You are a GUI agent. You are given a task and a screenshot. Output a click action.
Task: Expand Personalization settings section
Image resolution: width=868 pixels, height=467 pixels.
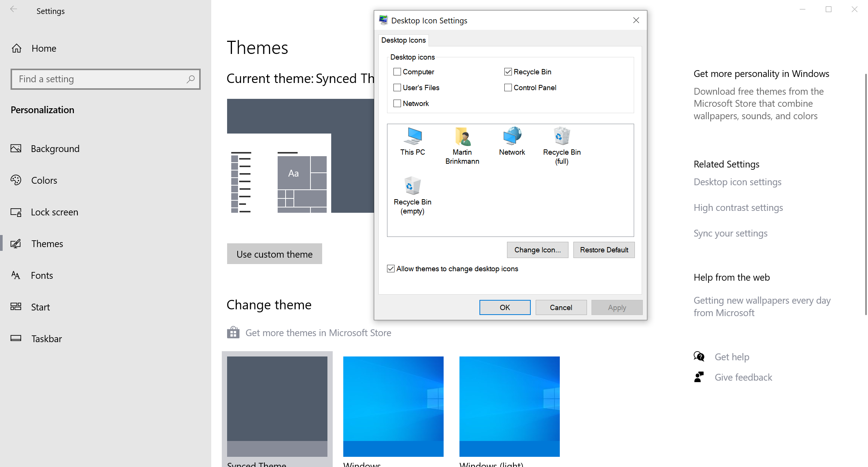(x=43, y=110)
